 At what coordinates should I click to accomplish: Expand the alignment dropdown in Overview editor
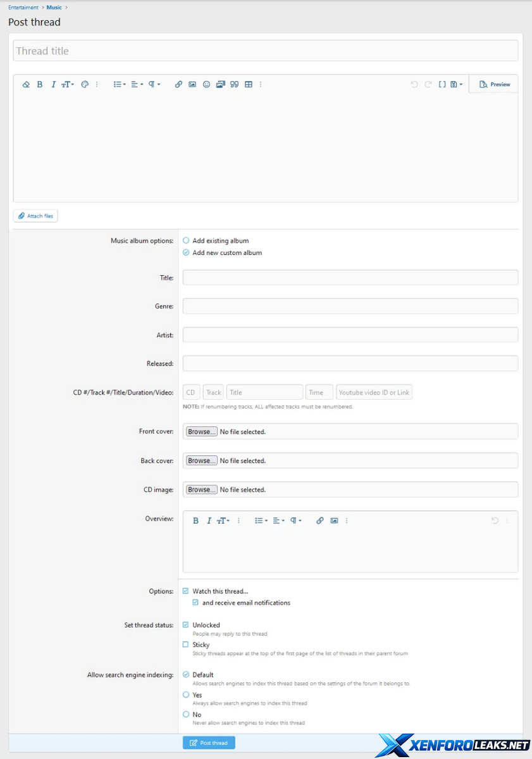279,521
